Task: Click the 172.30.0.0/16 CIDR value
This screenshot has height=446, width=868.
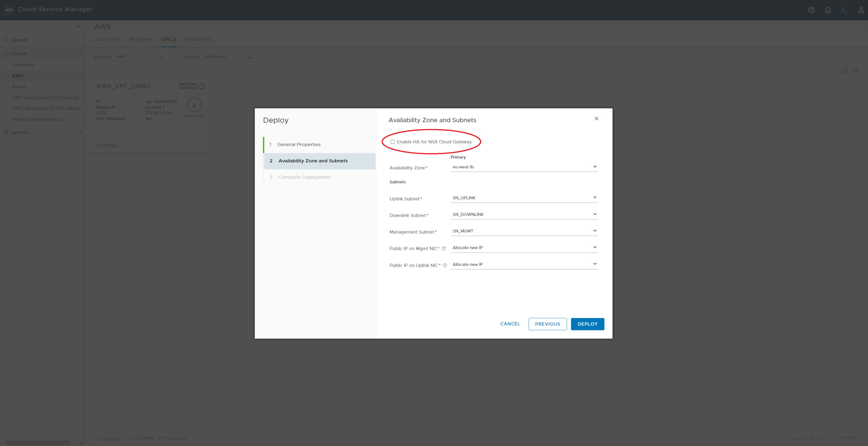Action: click(x=158, y=113)
